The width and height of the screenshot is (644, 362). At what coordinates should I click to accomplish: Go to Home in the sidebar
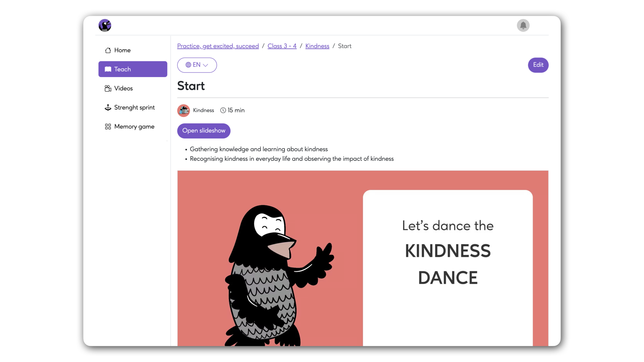[133, 50]
